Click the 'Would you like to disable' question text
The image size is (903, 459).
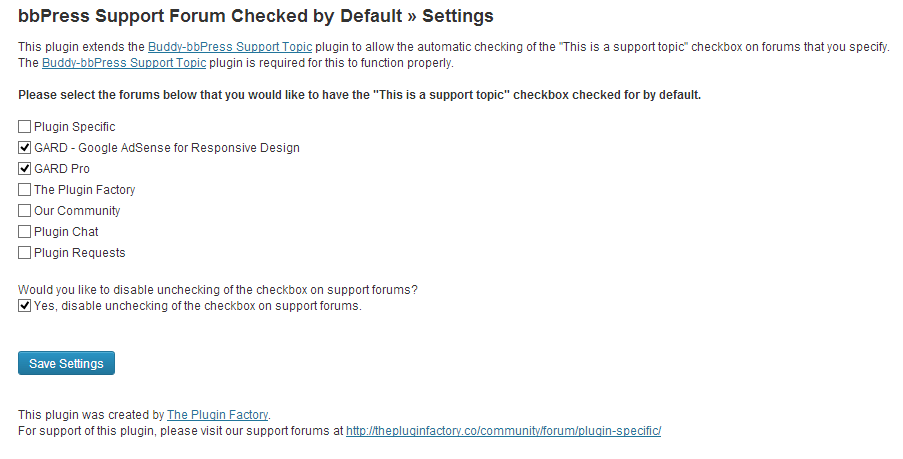pyautogui.click(x=217, y=290)
